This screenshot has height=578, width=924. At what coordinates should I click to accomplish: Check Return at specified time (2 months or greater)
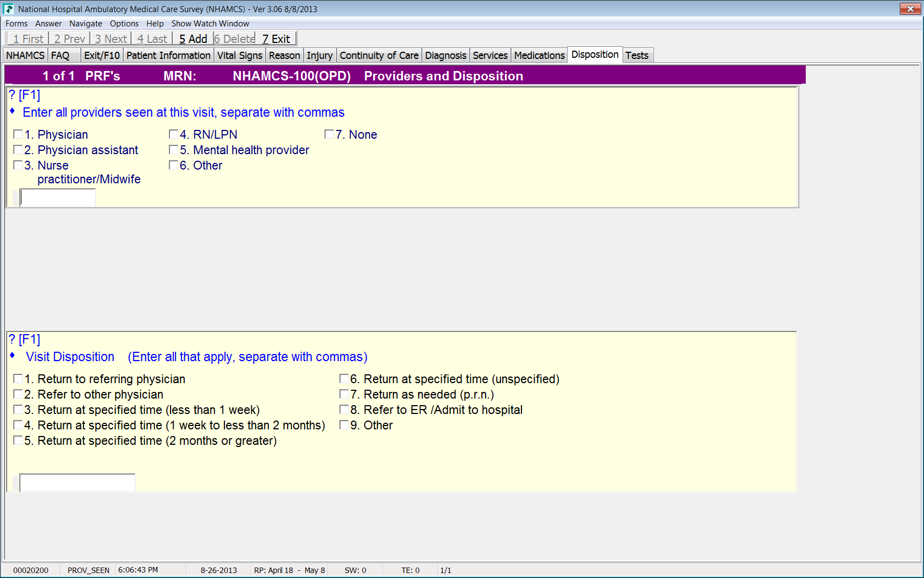[18, 440]
